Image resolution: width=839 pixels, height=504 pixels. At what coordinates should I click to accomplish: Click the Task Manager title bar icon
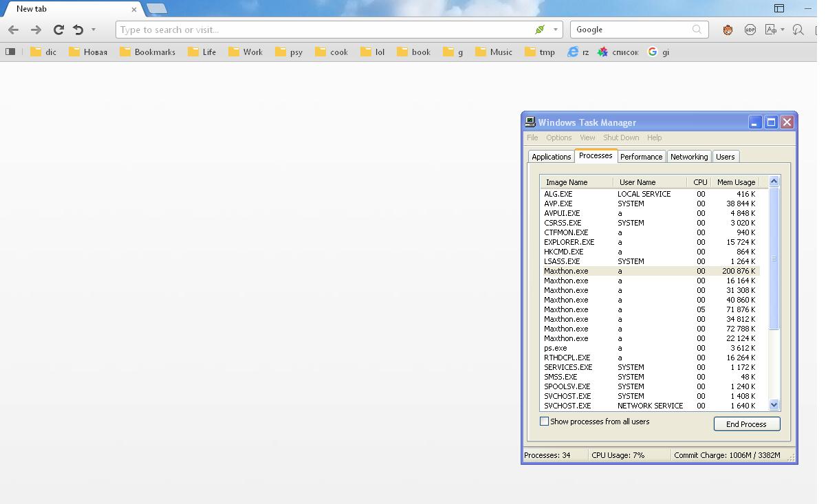(530, 122)
